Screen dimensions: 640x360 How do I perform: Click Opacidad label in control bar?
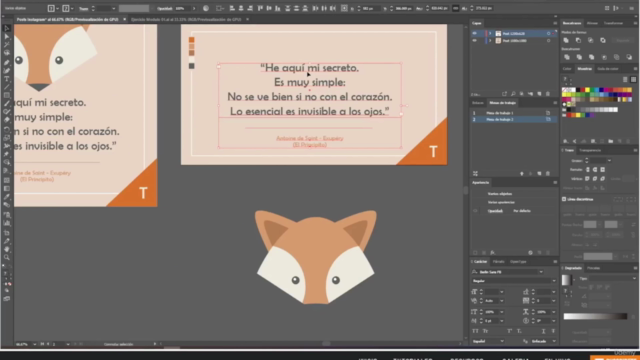tap(164, 8)
